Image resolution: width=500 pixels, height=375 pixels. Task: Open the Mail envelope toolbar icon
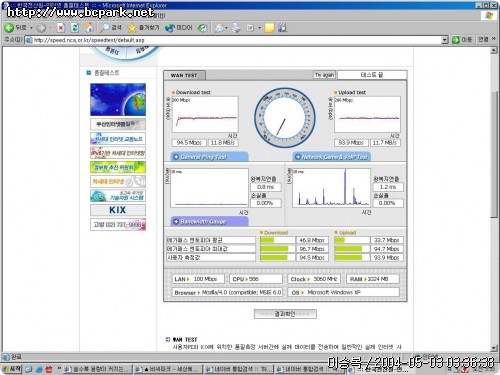pos(219,28)
